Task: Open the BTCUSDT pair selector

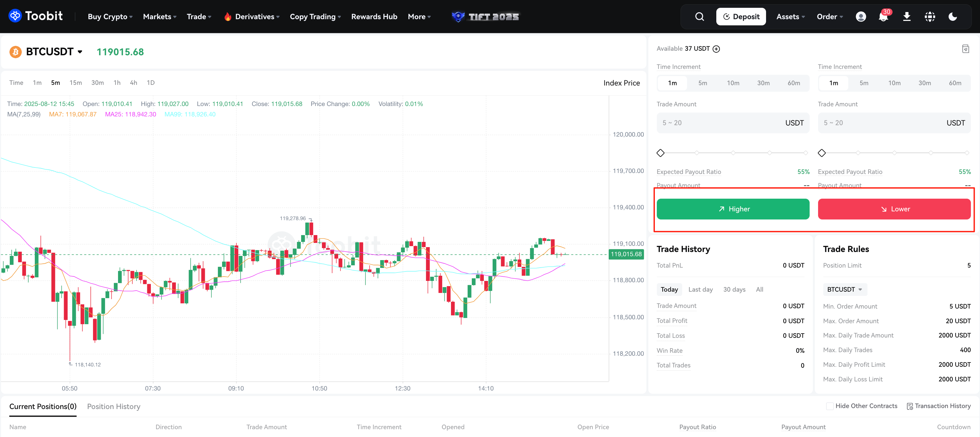Action: (x=54, y=52)
